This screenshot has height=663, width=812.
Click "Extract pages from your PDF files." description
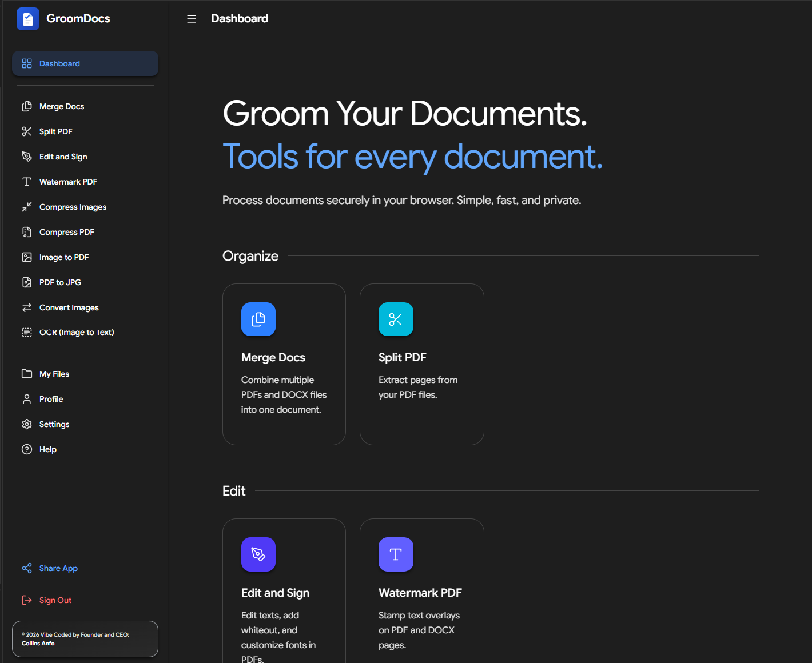click(418, 388)
